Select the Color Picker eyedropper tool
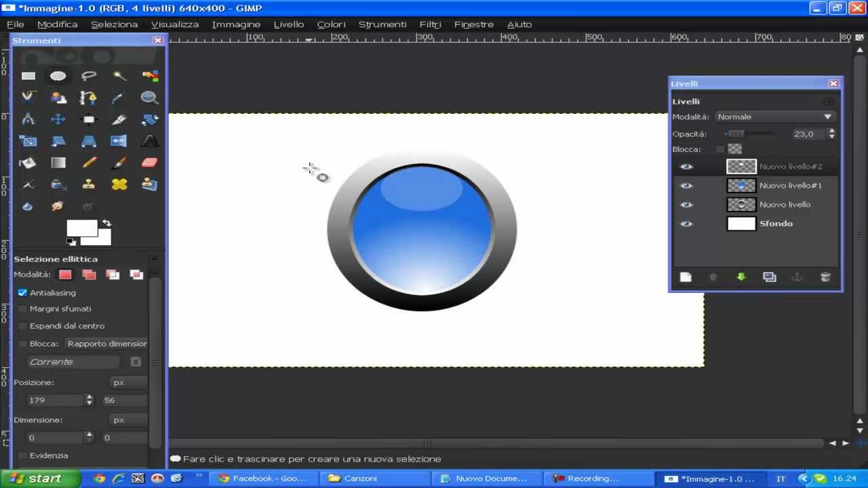Screen dimensions: 868x488 [x=119, y=98]
